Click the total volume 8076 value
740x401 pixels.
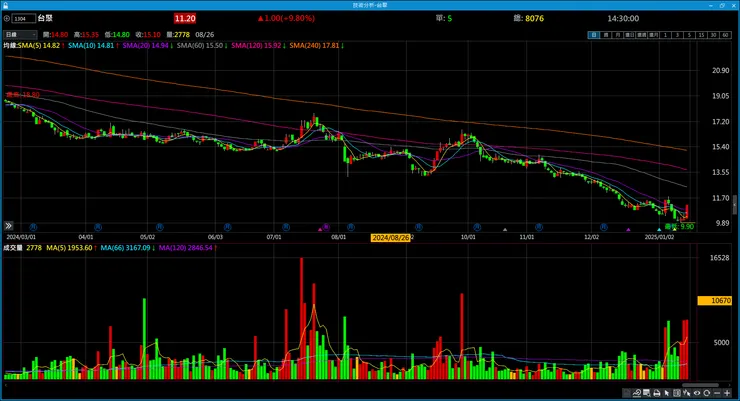535,18
